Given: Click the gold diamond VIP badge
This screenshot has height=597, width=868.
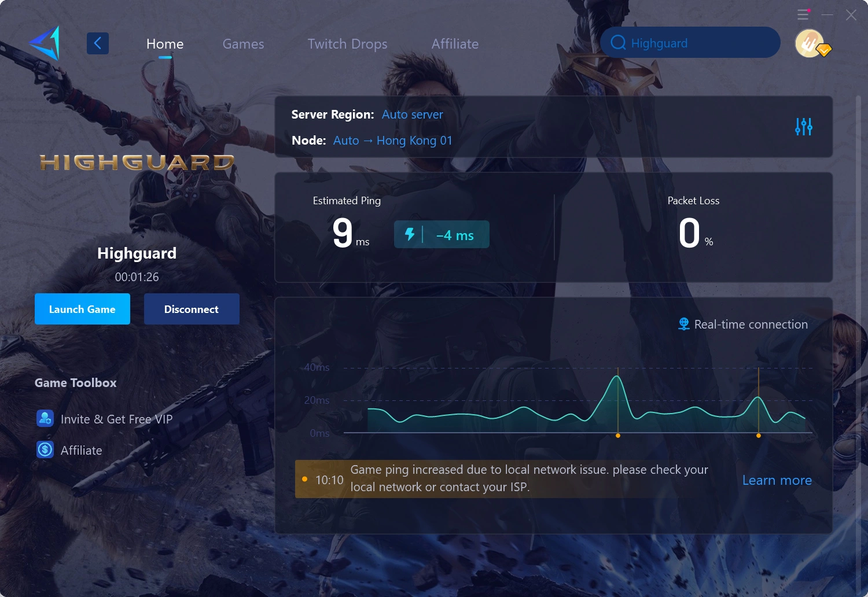Looking at the screenshot, I should [x=824, y=51].
